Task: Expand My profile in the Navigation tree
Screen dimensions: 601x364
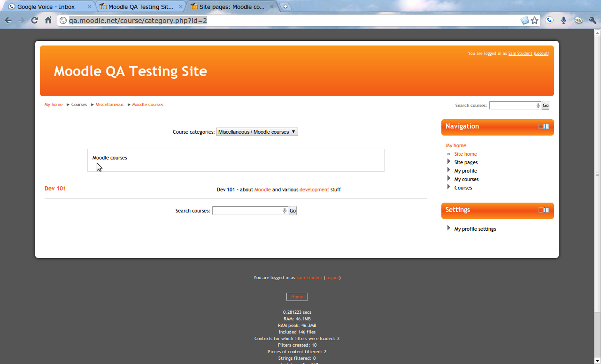Action: pos(449,170)
